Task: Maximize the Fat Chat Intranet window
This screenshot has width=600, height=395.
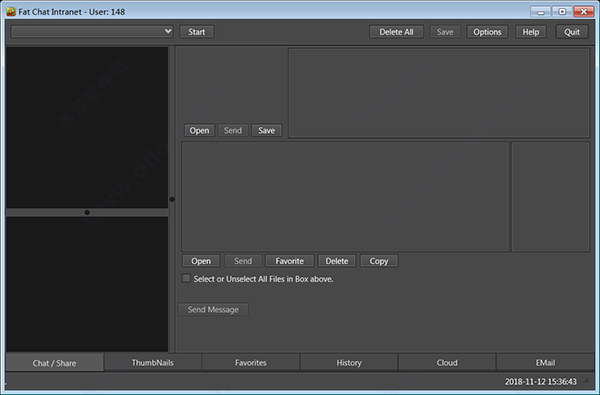Action: point(562,12)
